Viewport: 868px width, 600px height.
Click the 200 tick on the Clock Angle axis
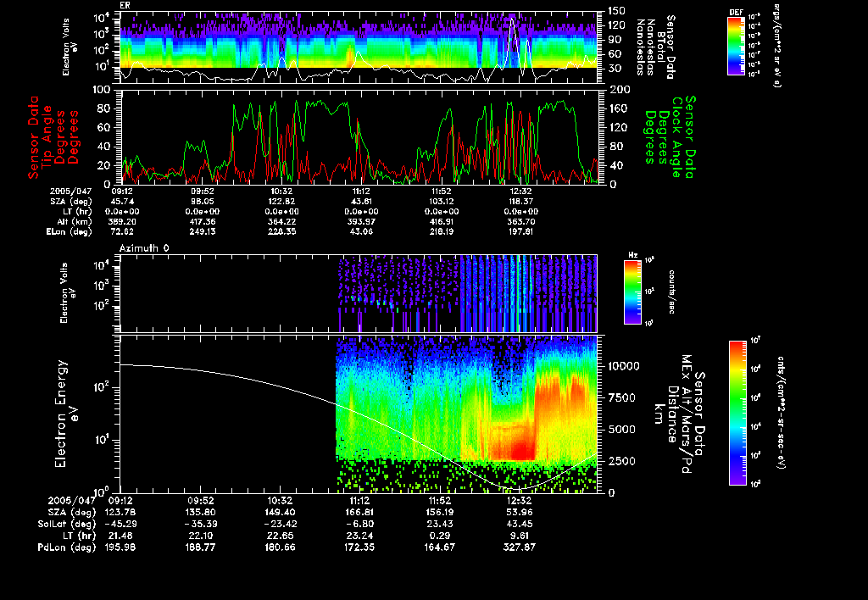618,90
